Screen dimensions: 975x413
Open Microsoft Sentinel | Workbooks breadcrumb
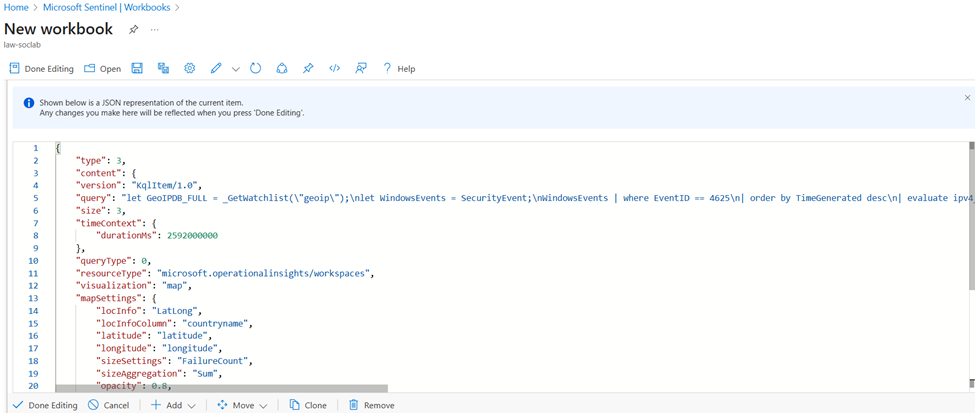(107, 8)
